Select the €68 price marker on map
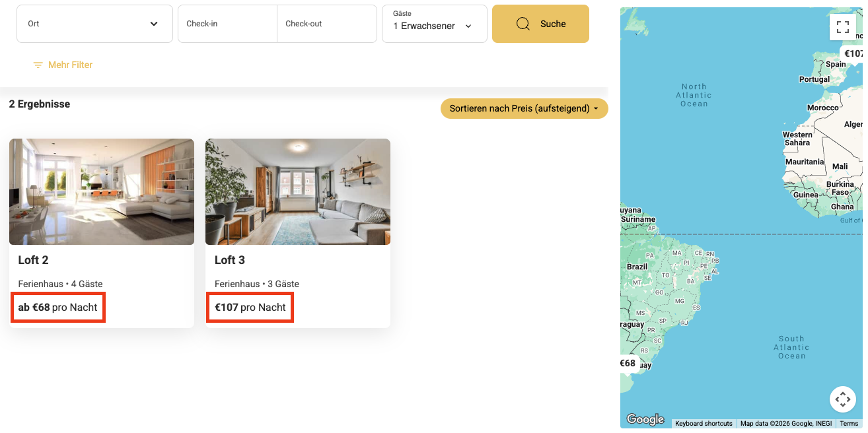This screenshot has width=868, height=433. point(628,363)
